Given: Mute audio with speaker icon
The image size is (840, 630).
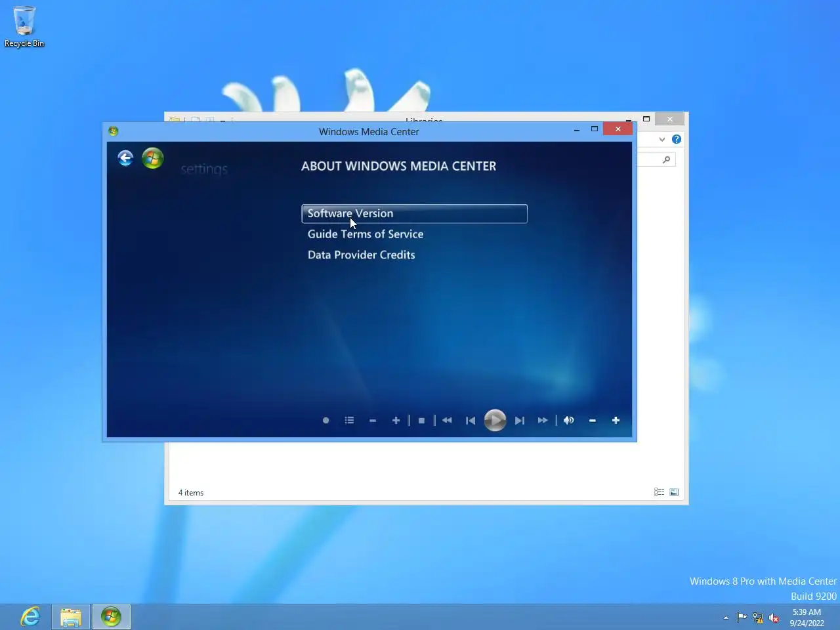Looking at the screenshot, I should (569, 420).
